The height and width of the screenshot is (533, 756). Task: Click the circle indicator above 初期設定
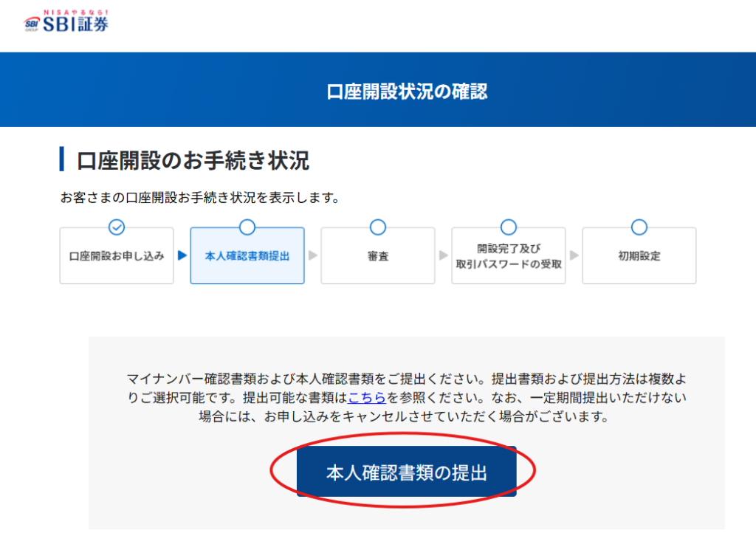639,227
